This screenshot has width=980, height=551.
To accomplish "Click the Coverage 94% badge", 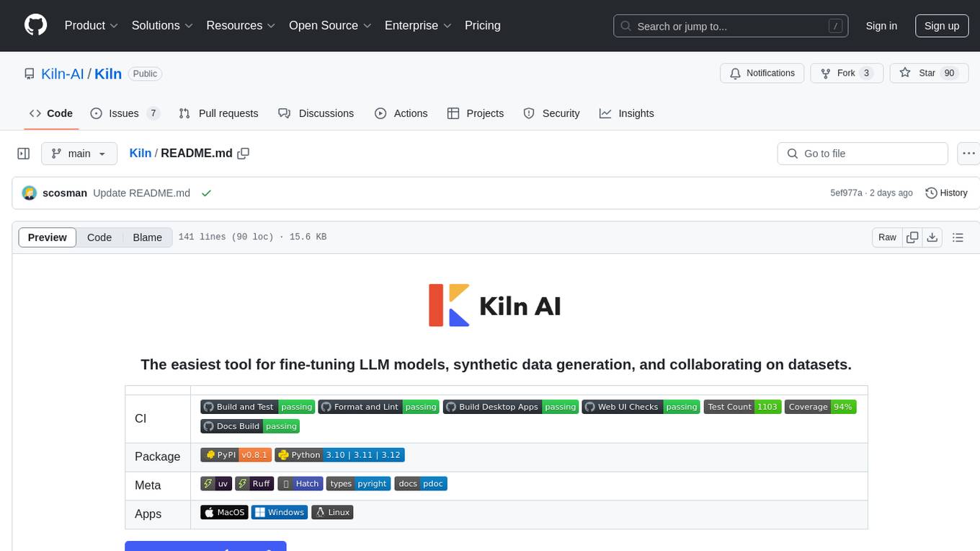I will pos(821,407).
